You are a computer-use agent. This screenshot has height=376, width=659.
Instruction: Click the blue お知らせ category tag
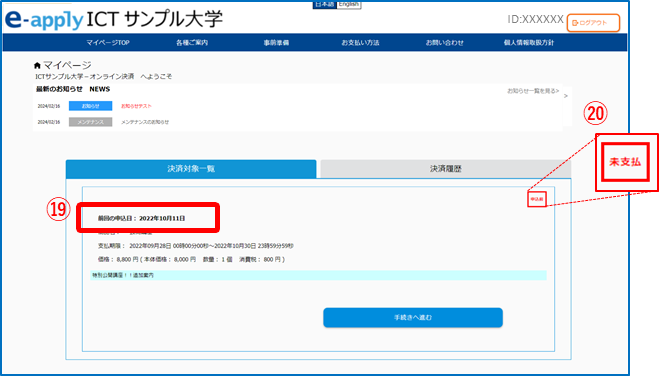click(90, 106)
